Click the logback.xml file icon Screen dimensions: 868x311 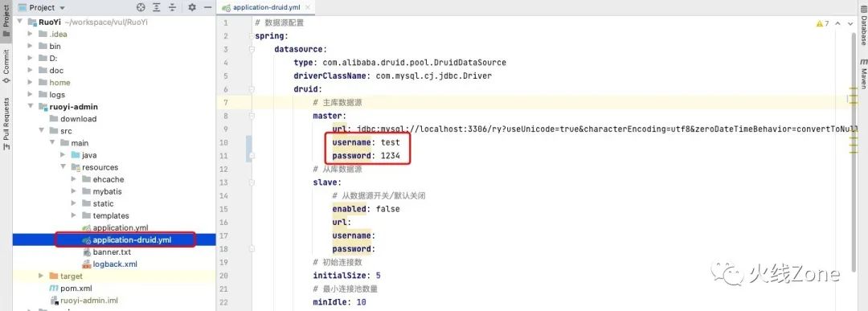pyautogui.click(x=87, y=264)
